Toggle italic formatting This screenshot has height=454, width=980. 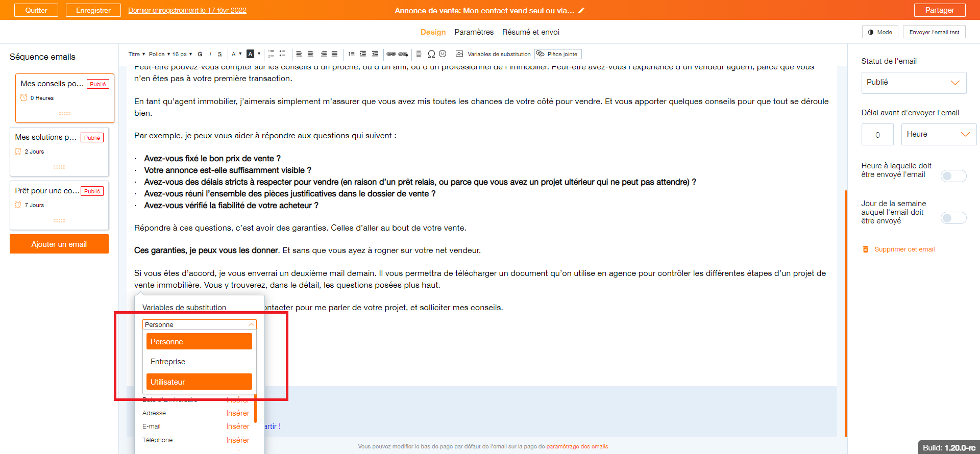click(210, 54)
